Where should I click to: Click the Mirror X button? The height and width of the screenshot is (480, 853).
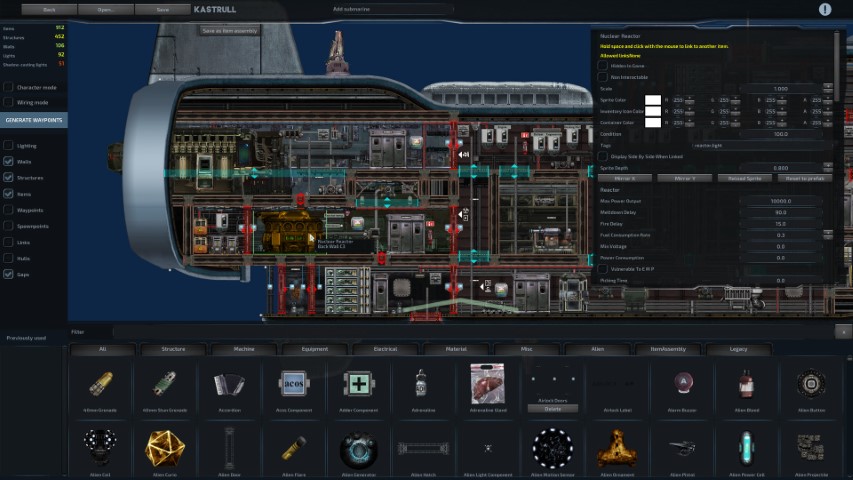pos(625,178)
